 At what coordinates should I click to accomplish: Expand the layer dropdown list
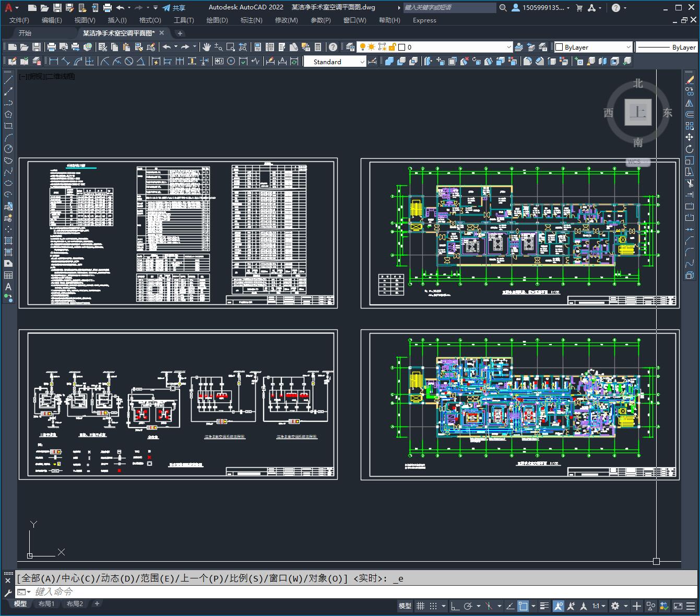[509, 47]
